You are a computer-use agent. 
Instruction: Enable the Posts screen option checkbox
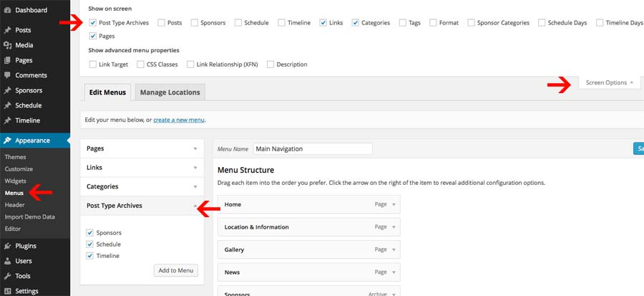pos(162,23)
